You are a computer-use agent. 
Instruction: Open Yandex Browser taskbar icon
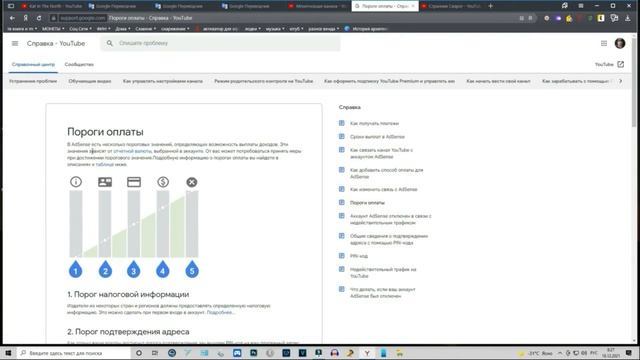point(367,353)
